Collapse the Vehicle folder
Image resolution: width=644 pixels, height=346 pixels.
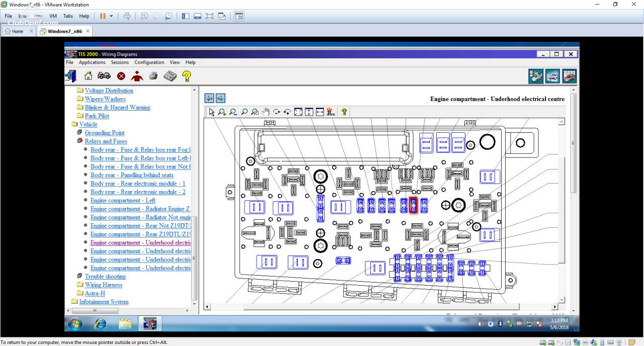88,124
